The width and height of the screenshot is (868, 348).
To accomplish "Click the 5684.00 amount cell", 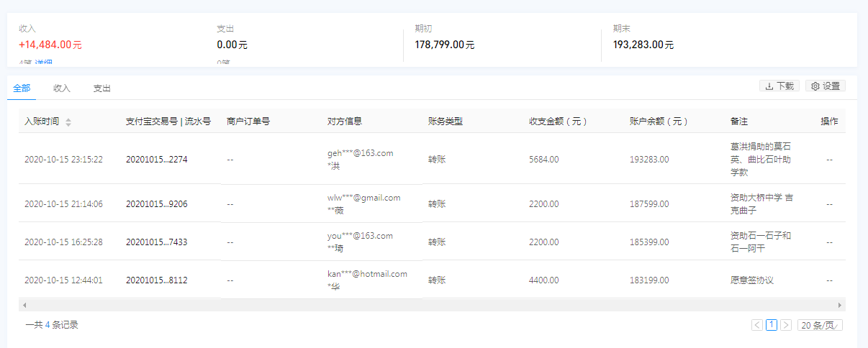I will pyautogui.click(x=543, y=160).
